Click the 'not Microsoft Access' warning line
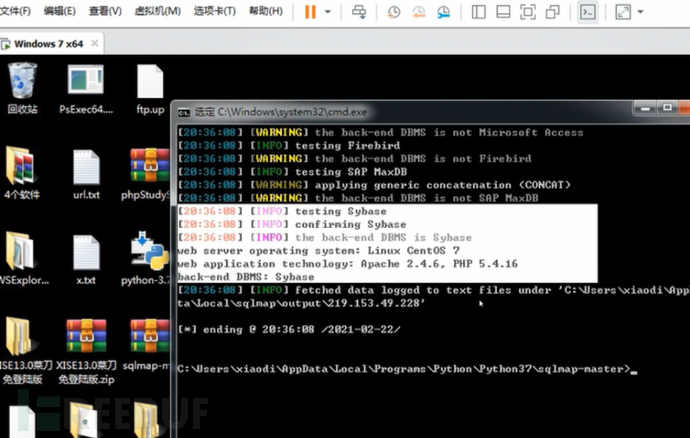Image resolution: width=690 pixels, height=438 pixels. (381, 133)
